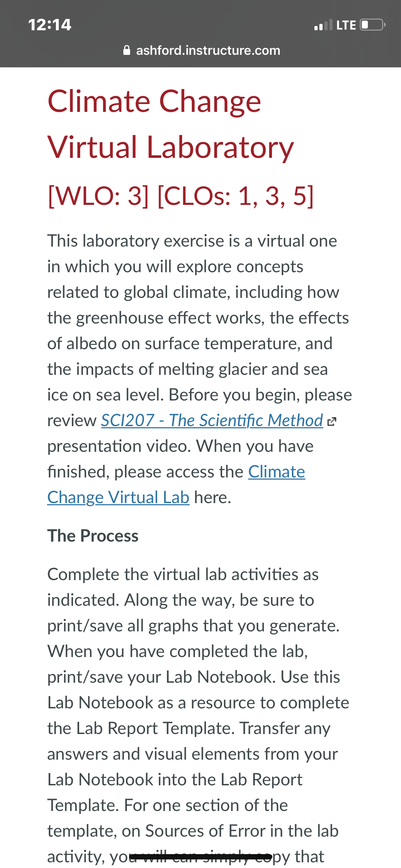The width and height of the screenshot is (401, 868).
Task: Tap external link icon beside Scientific Method
Action: click(x=332, y=422)
